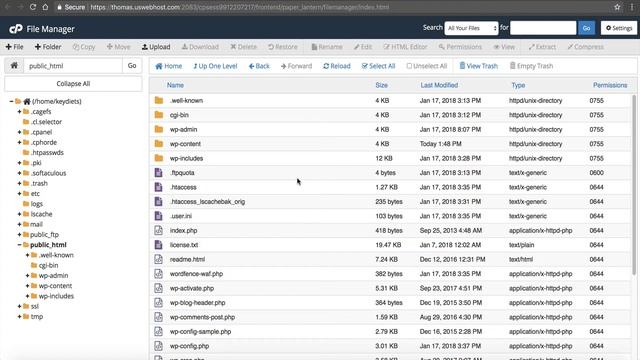
Task: Open the Settings button
Action: [619, 28]
